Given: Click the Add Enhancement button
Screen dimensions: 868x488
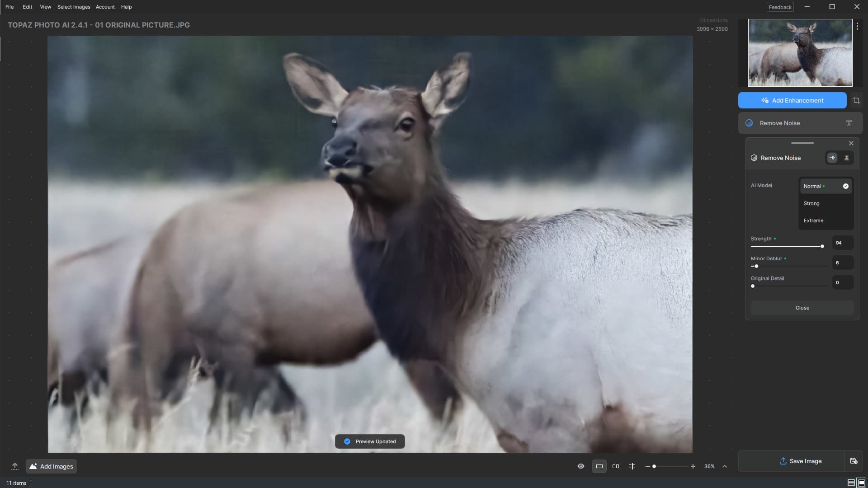Looking at the screenshot, I should click(792, 100).
